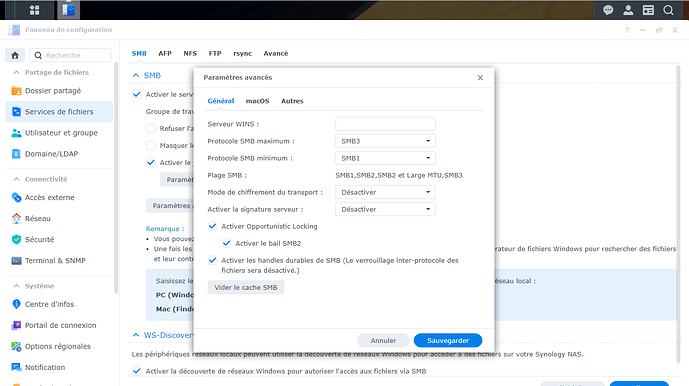
Task: Click the Sauvegarder button
Action: pos(448,340)
